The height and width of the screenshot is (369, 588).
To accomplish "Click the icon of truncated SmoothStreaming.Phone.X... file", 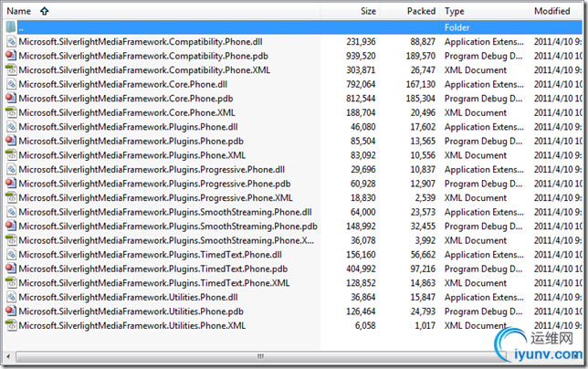I will pos(11,240).
